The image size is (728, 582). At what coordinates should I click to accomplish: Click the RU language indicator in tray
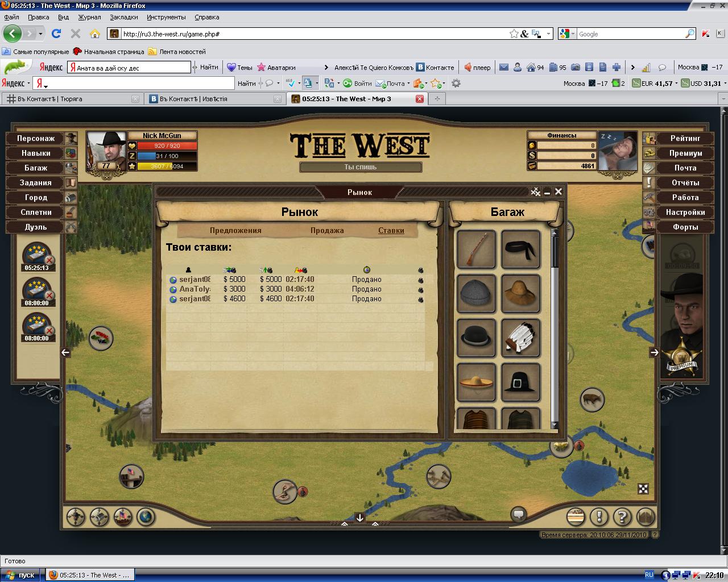tap(649, 575)
